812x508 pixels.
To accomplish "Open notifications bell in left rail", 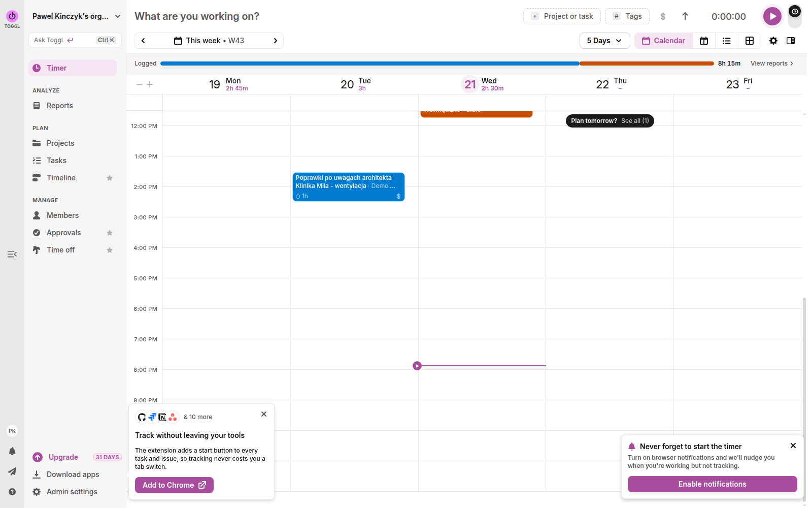I will (x=12, y=451).
